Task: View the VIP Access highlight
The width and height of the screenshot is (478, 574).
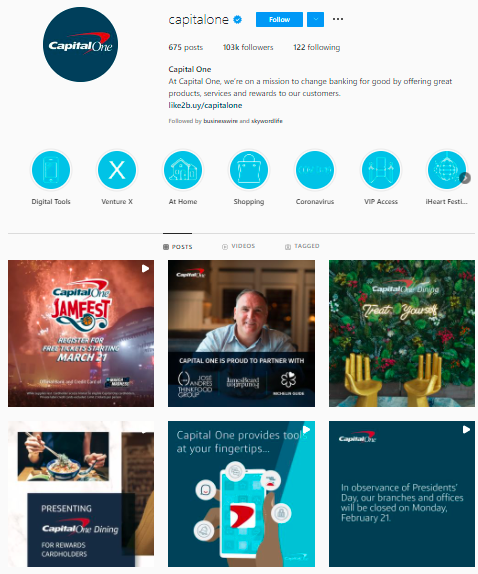Action: [381, 170]
